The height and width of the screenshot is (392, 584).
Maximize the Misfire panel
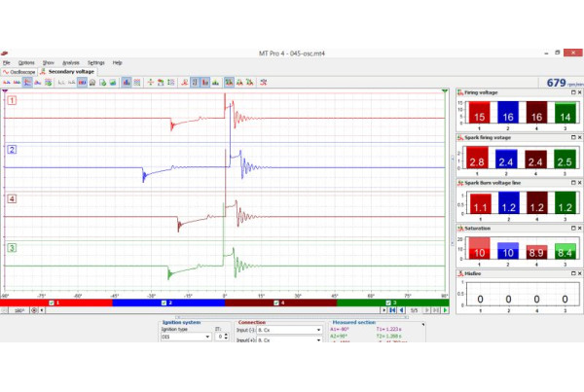coord(569,274)
